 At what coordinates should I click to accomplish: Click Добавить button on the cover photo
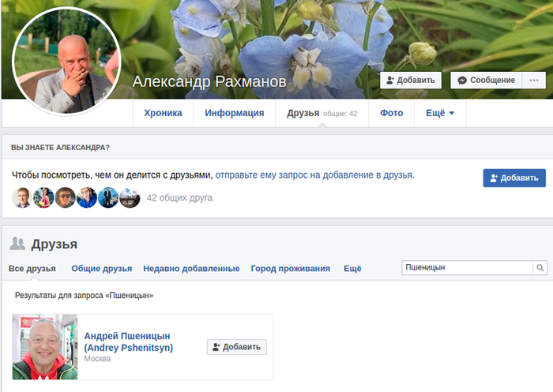tap(410, 80)
